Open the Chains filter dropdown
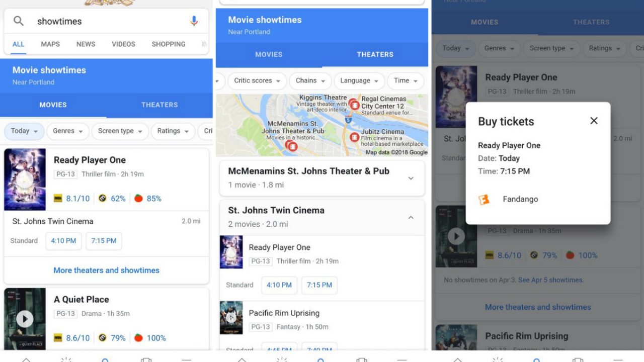The height and width of the screenshot is (362, 644). 310,81
